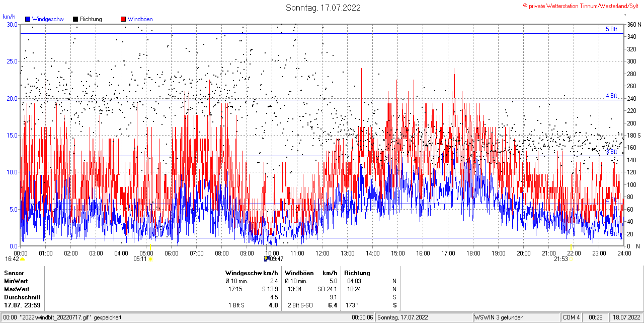This screenshot has width=644, height=323.
Task: Click the 15.0 value on the left axis
Action: click(x=12, y=135)
